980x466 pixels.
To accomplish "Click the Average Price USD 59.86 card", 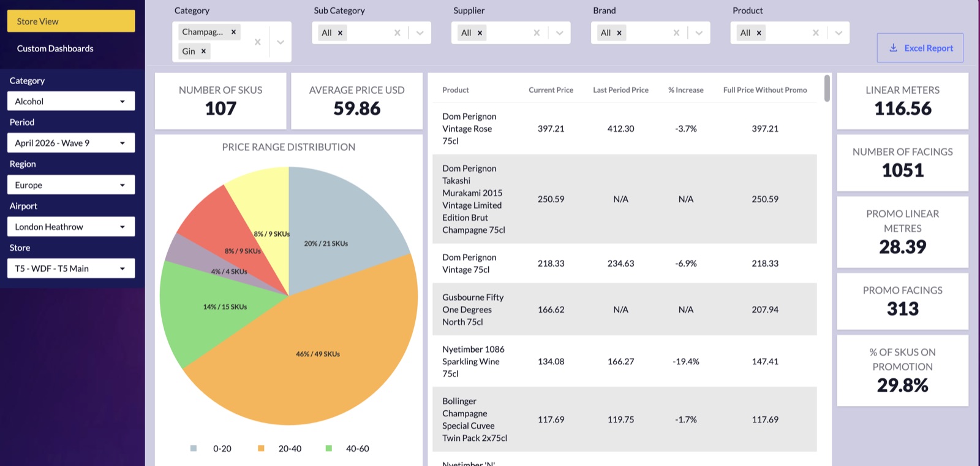I will (357, 101).
